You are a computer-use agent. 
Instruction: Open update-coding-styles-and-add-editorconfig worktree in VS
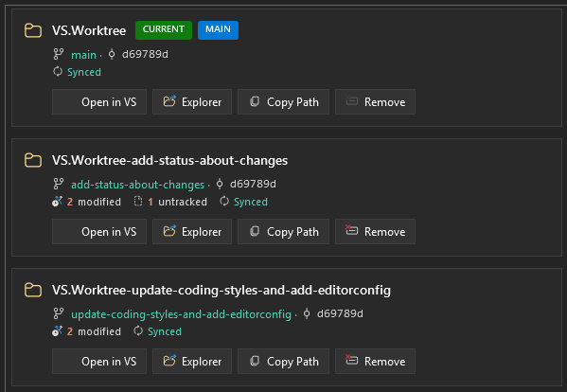99,362
